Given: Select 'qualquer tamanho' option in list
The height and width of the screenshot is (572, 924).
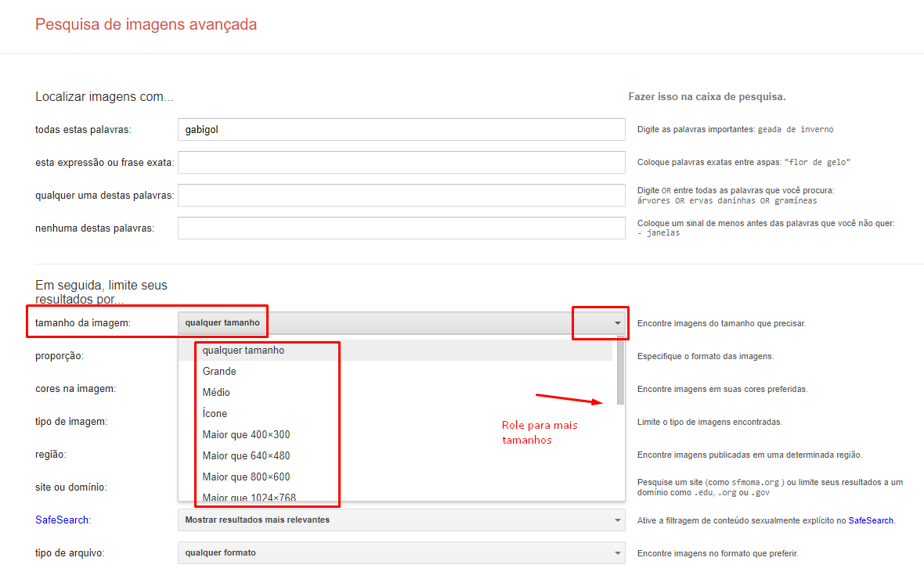Looking at the screenshot, I should pos(395,350).
